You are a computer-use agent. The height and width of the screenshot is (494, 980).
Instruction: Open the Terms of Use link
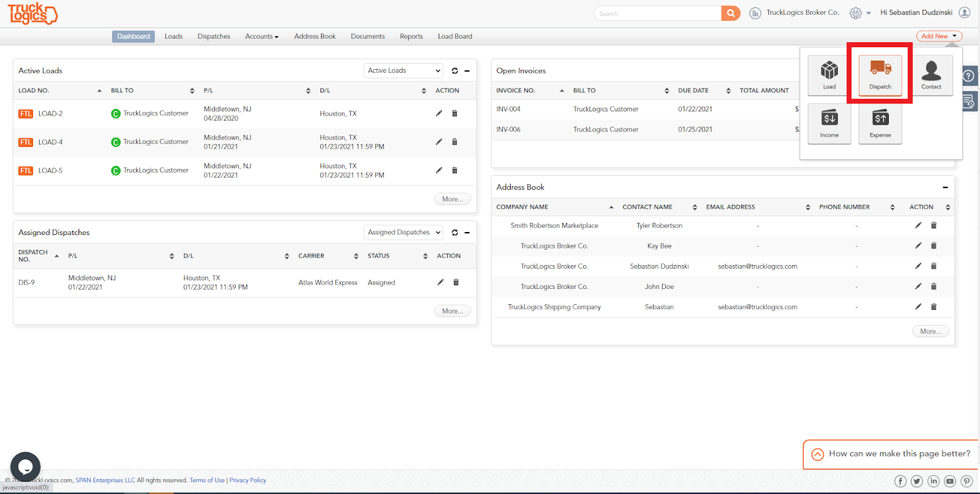coord(207,481)
